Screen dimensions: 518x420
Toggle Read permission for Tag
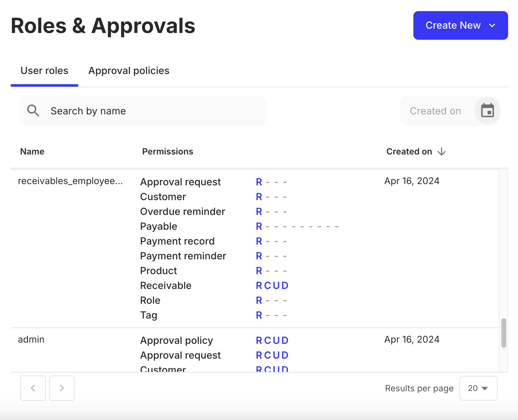tap(259, 315)
